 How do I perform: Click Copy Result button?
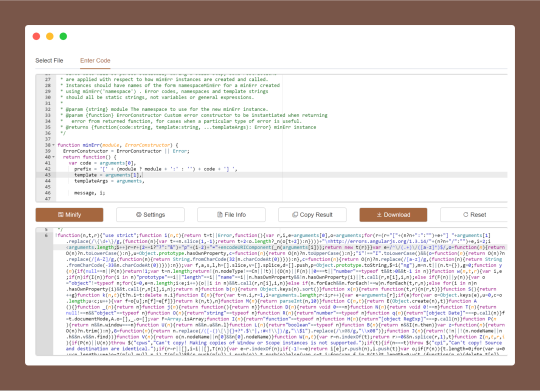(x=312, y=215)
